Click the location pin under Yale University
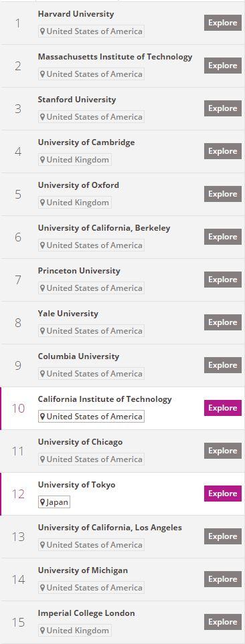245x644 pixels. pos(42,330)
